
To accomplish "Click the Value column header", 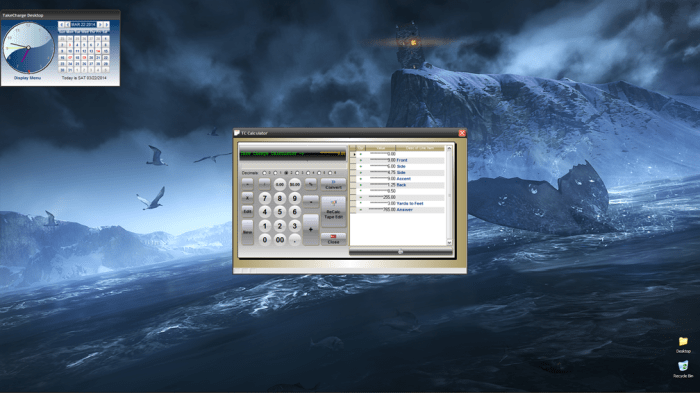I will pos(380,148).
